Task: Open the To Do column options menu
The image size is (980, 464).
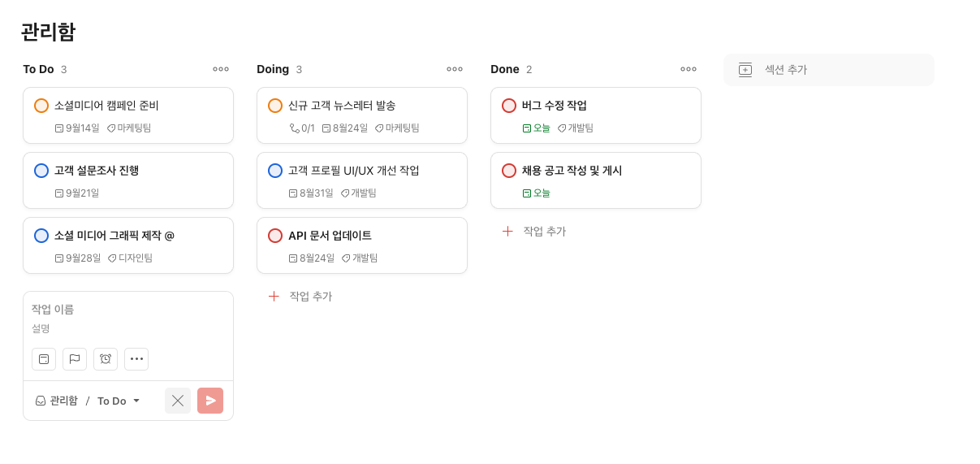Action: (x=221, y=69)
